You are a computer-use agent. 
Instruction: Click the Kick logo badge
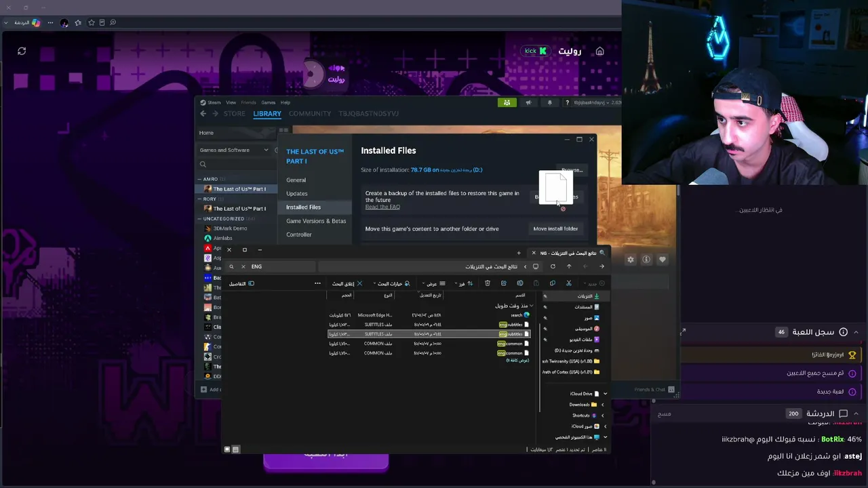535,51
